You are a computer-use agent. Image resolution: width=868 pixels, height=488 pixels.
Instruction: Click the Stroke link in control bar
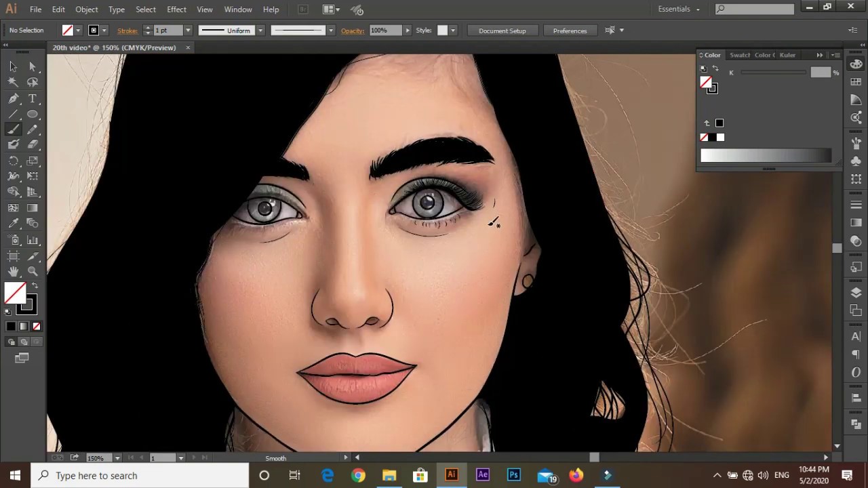click(x=127, y=30)
